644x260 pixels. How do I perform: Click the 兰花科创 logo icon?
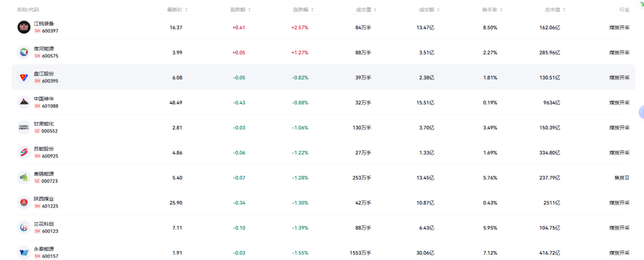click(x=24, y=227)
